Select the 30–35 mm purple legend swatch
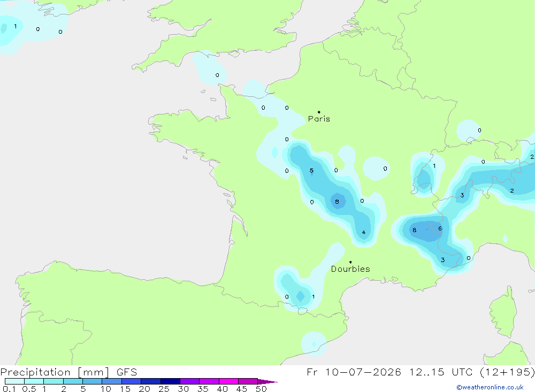Screen dimensions: 535x392 (190, 381)
